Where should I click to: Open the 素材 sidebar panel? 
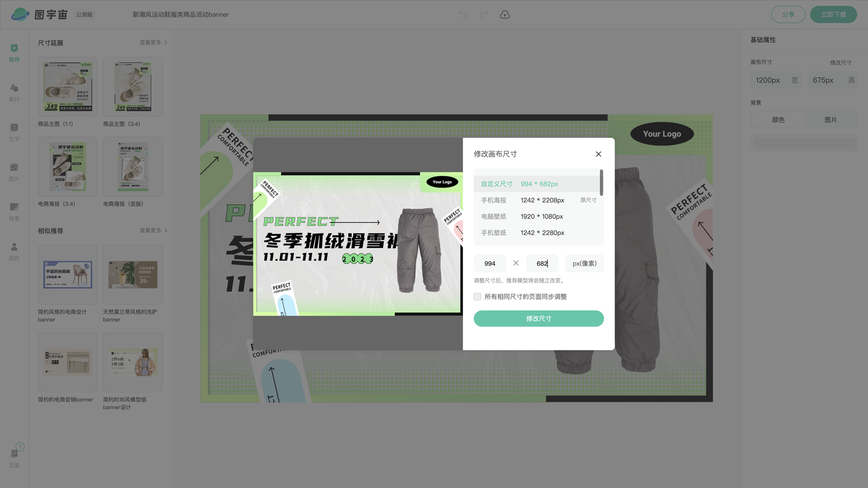(14, 93)
